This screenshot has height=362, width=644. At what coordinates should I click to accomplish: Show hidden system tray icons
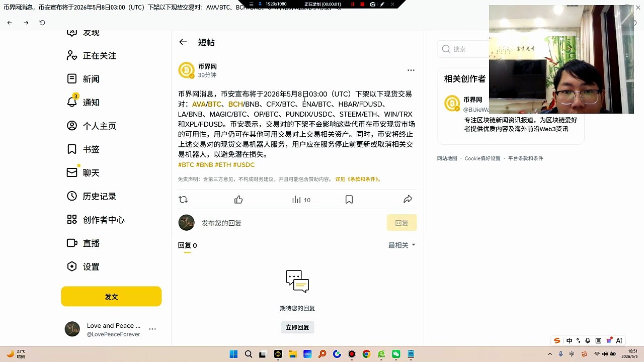550,354
